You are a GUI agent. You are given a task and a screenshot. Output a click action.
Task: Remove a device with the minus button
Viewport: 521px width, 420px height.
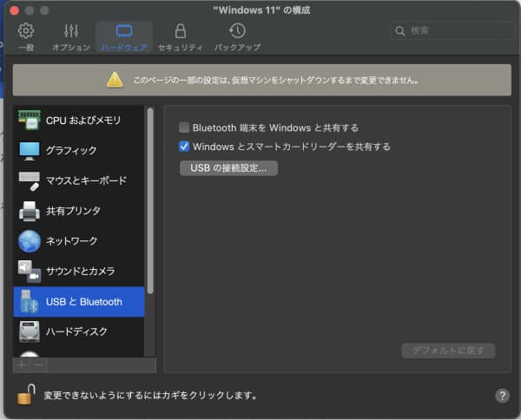38,365
